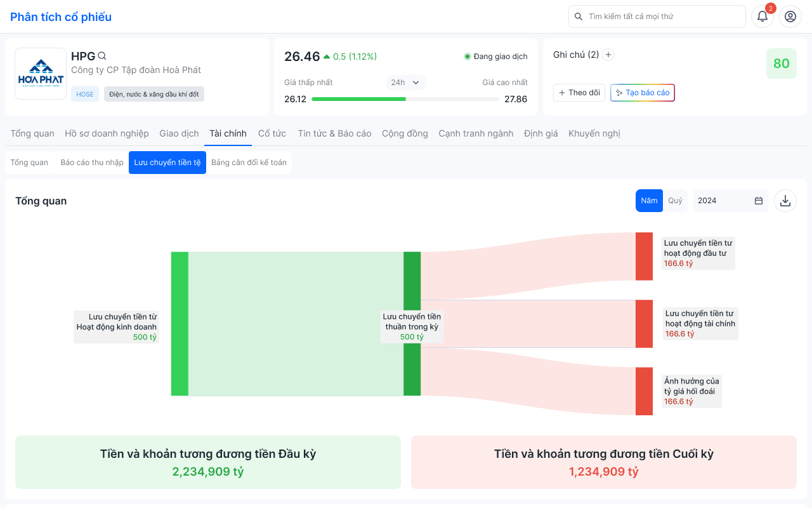Click the Hoa Phat company logo
This screenshot has width=812, height=508.
41,74
